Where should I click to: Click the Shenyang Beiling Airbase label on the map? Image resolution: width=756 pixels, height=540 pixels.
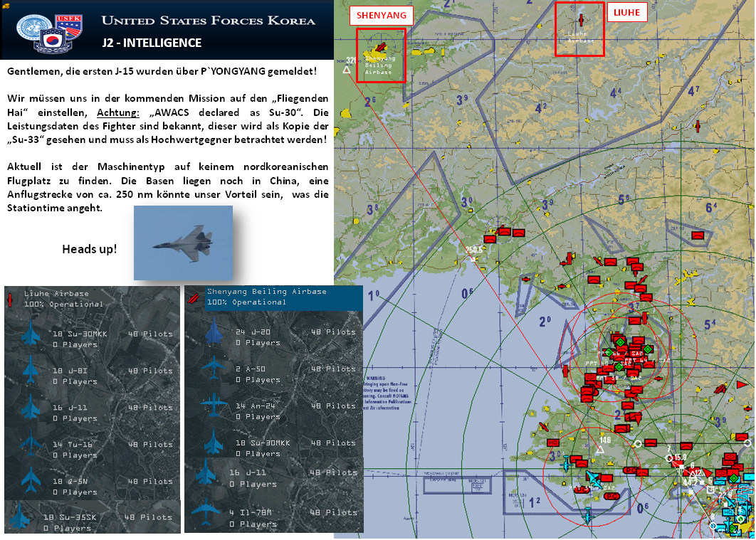click(379, 65)
